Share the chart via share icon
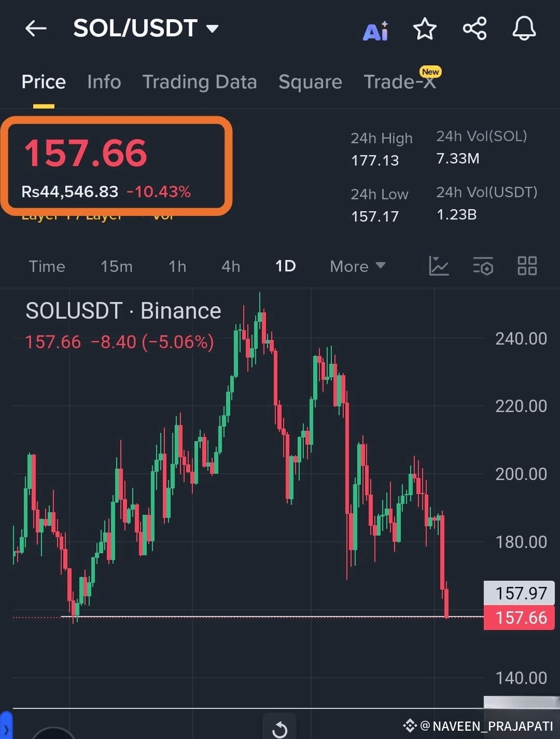Viewport: 560px width, 739px height. pyautogui.click(x=474, y=29)
